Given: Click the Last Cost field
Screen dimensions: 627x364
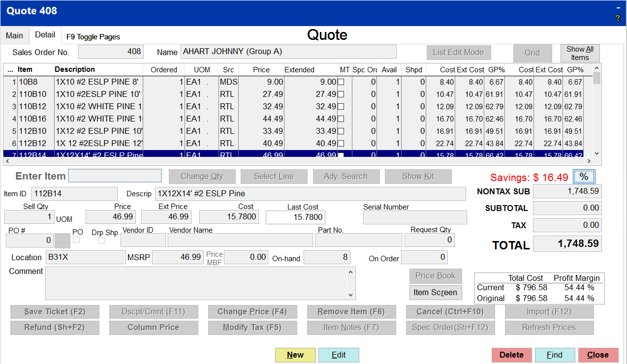Looking at the screenshot, I should click(295, 217).
